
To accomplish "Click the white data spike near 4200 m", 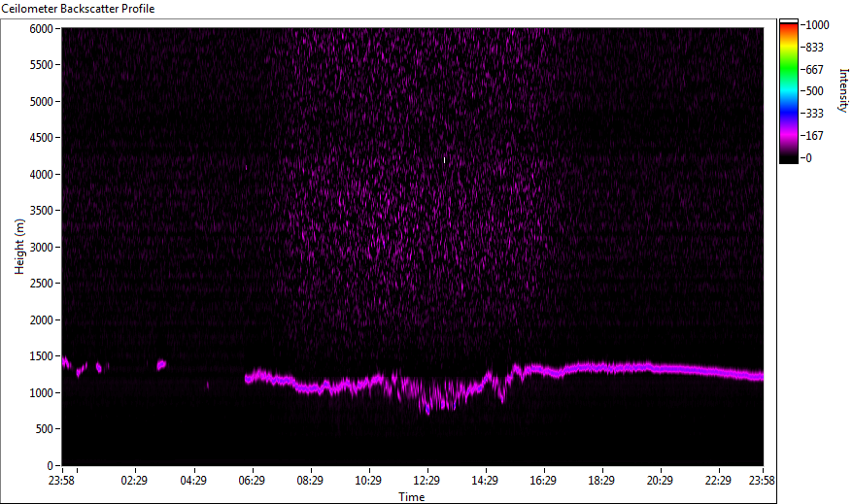I will click(444, 160).
